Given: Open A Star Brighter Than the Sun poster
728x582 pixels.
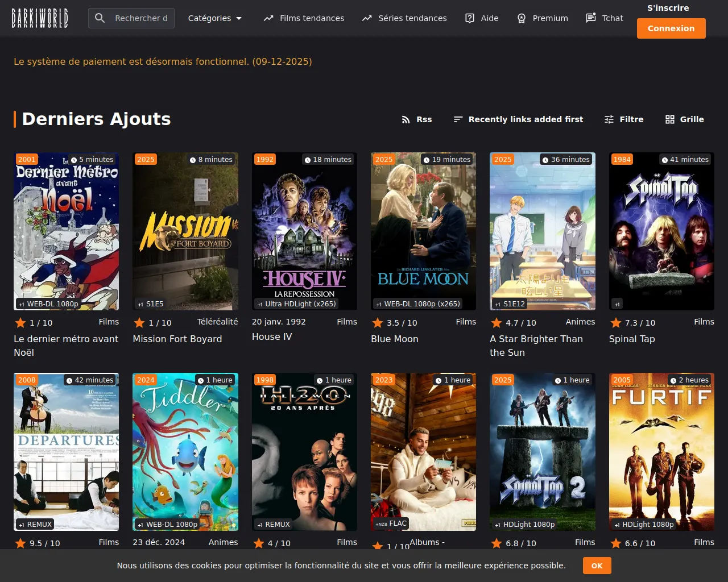Looking at the screenshot, I should [543, 231].
